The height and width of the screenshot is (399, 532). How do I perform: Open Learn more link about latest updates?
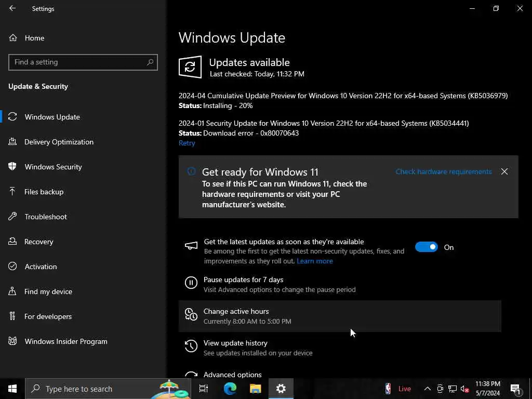314,261
